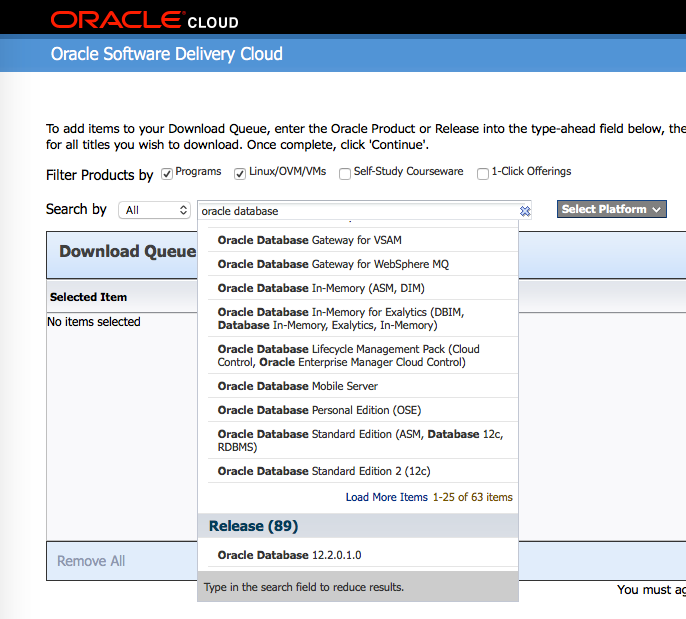Clear the search field with the X icon
This screenshot has height=619, width=686.
click(x=525, y=211)
